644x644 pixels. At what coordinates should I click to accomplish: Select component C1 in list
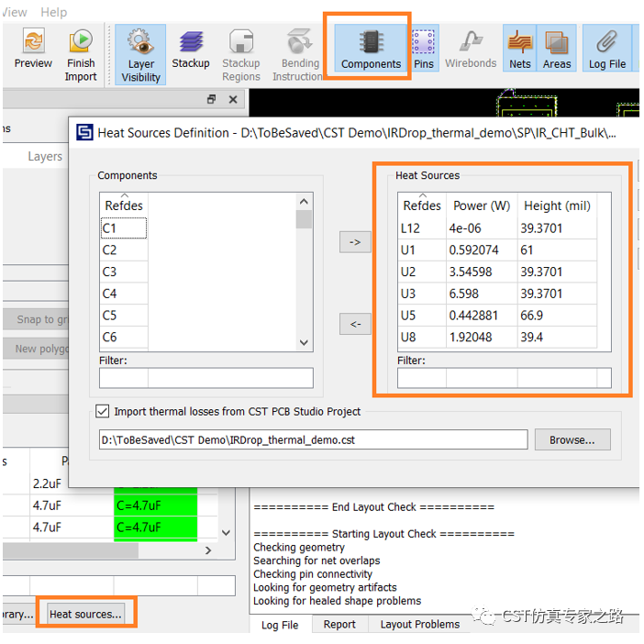(124, 228)
